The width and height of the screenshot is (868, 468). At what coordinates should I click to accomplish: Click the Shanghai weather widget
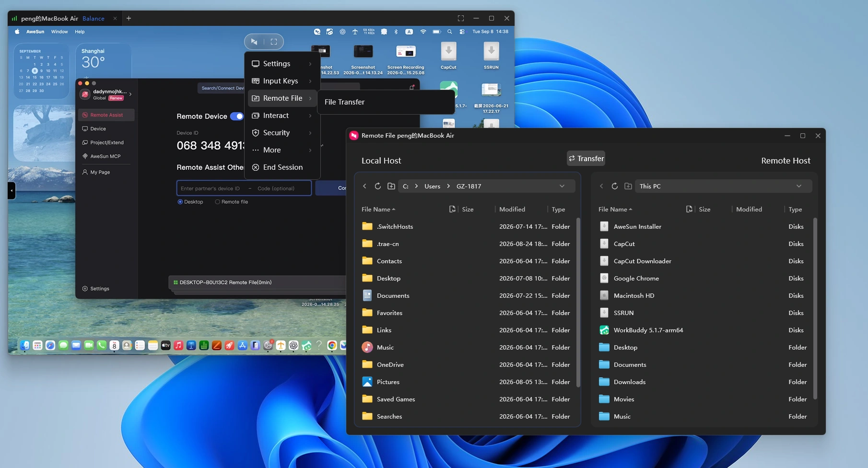click(x=103, y=61)
